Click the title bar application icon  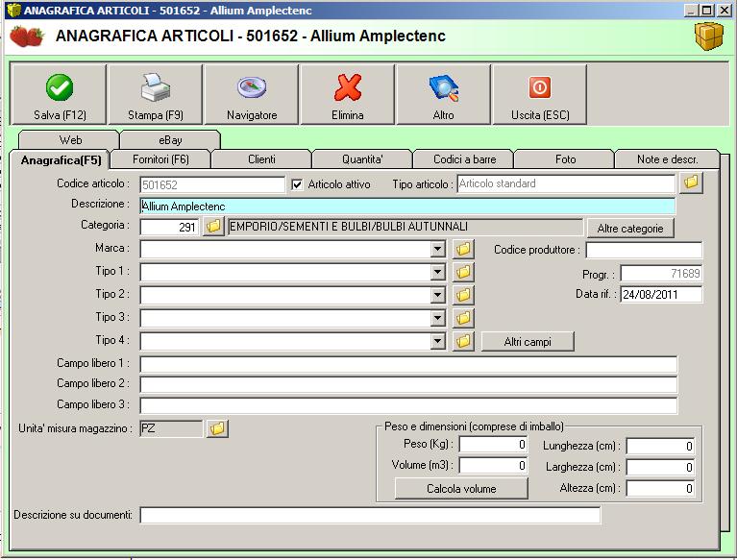13,10
